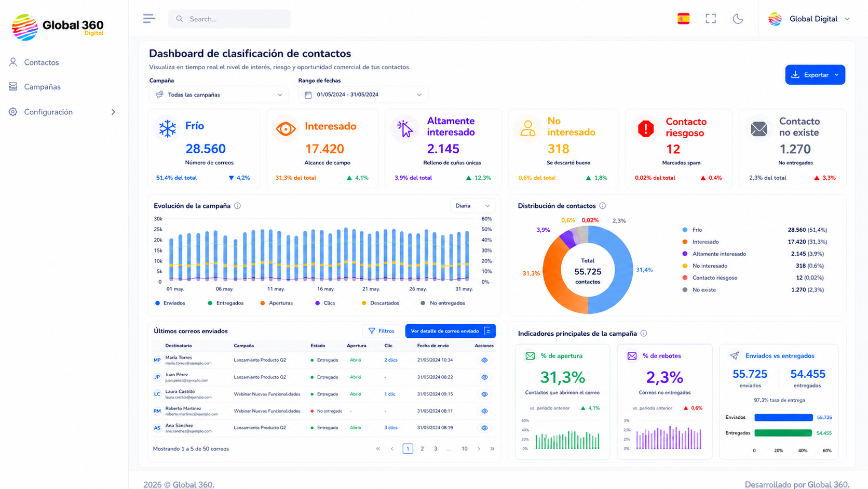
Task: Open the Diaria chart period dropdown
Action: (x=472, y=206)
